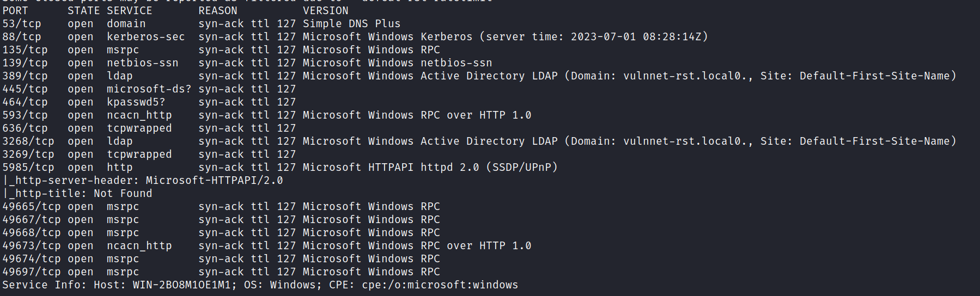
Task: Click the 49697/tcp msrpc line
Action: click(221, 272)
